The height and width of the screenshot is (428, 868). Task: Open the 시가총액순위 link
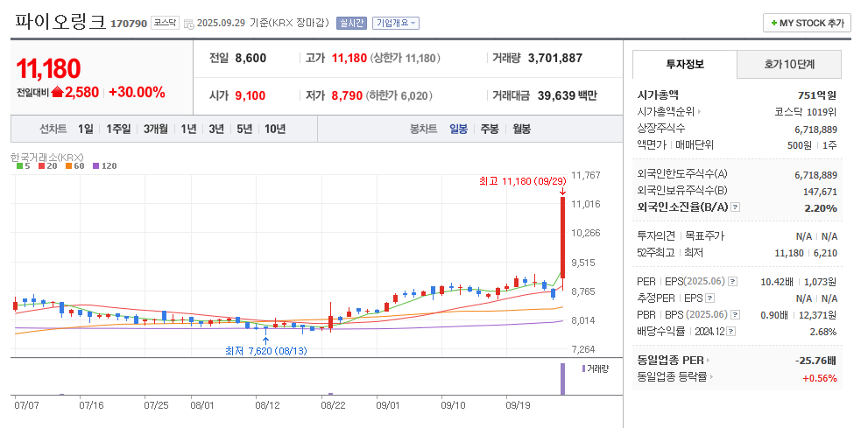[x=668, y=112]
